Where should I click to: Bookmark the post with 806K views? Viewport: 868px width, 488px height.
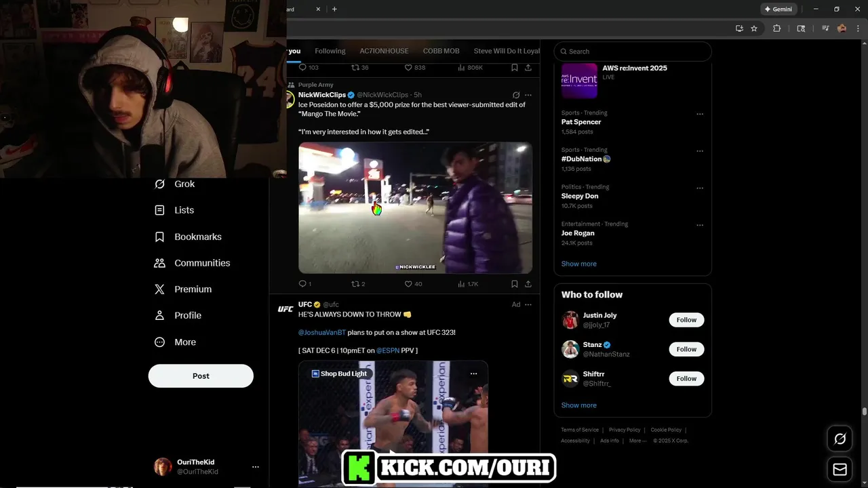coord(515,68)
